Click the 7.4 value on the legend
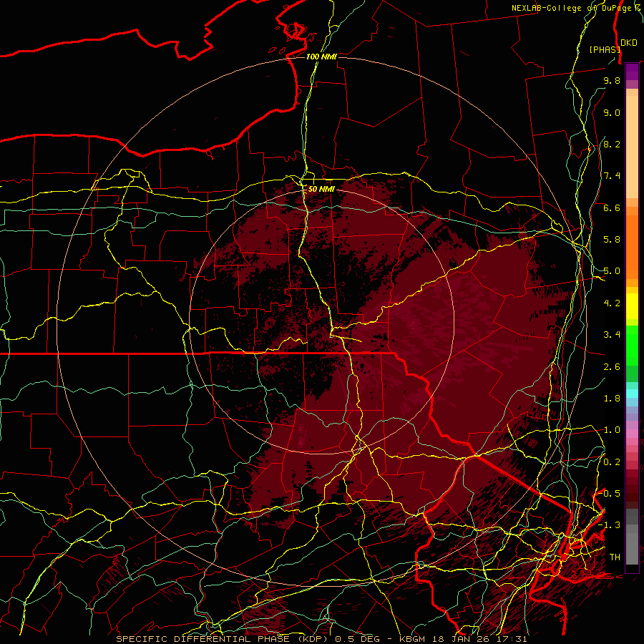 612,176
